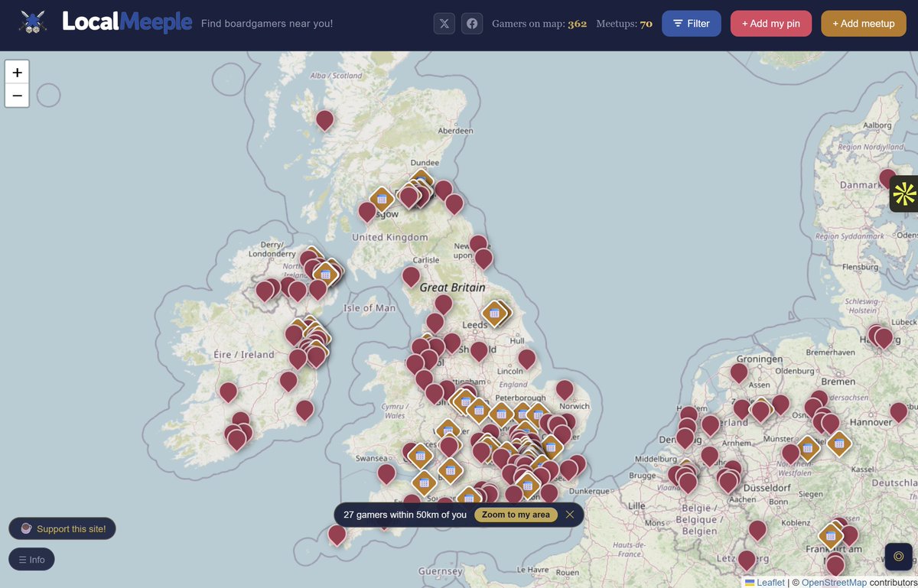Open the X (Twitter) social link
The width and height of the screenshot is (918, 588).
click(x=444, y=24)
